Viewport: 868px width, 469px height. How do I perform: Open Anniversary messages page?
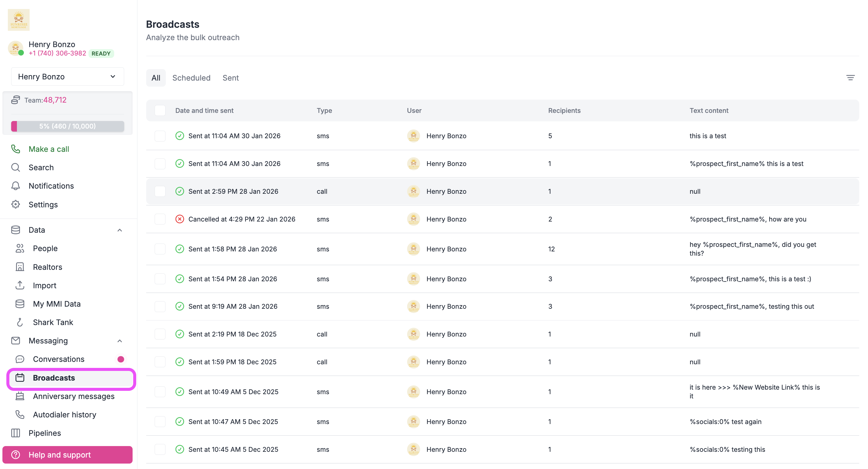pyautogui.click(x=73, y=396)
